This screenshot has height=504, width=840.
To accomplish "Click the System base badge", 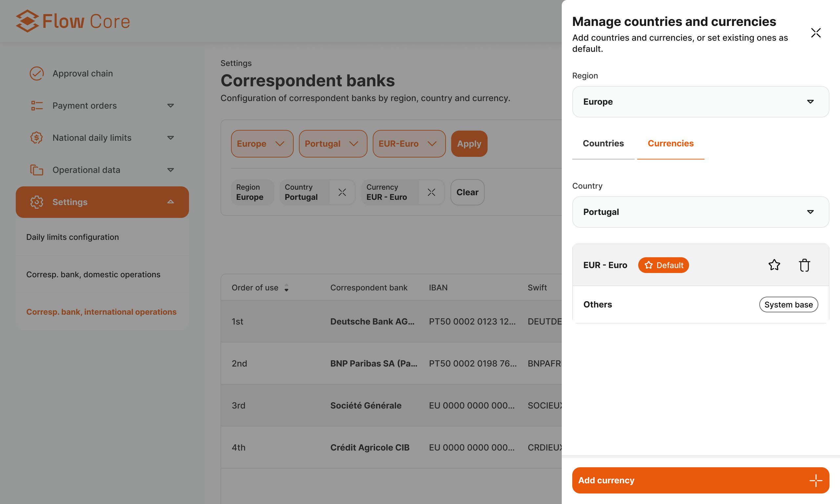I will click(788, 304).
